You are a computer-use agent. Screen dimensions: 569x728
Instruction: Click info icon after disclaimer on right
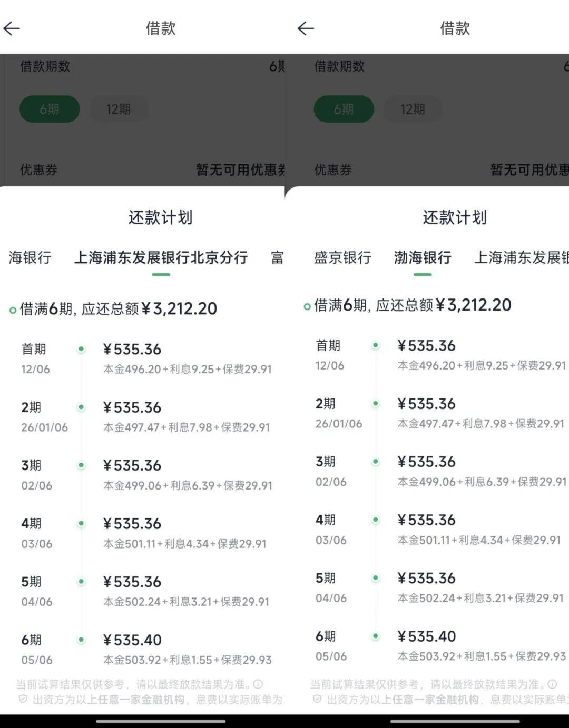[552, 684]
